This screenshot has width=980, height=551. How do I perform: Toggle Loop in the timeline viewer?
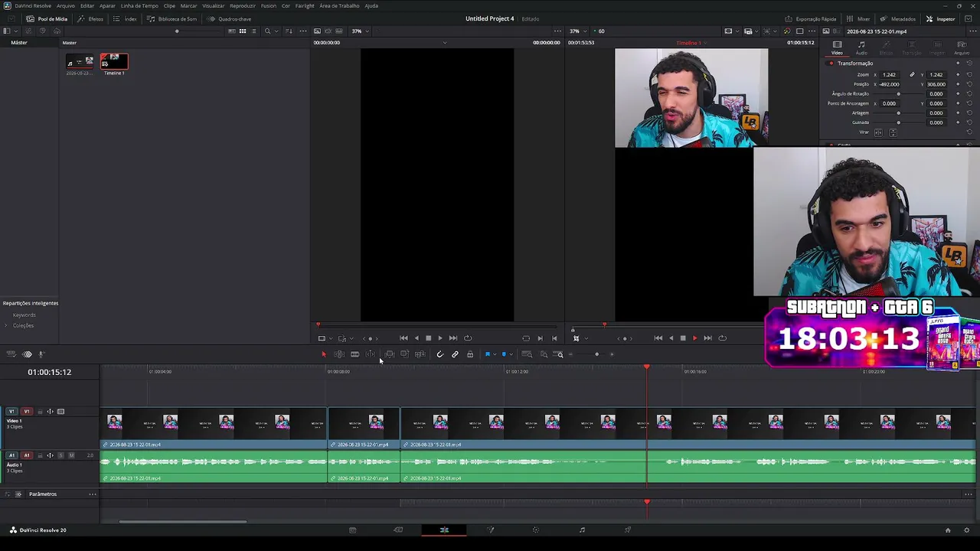722,338
